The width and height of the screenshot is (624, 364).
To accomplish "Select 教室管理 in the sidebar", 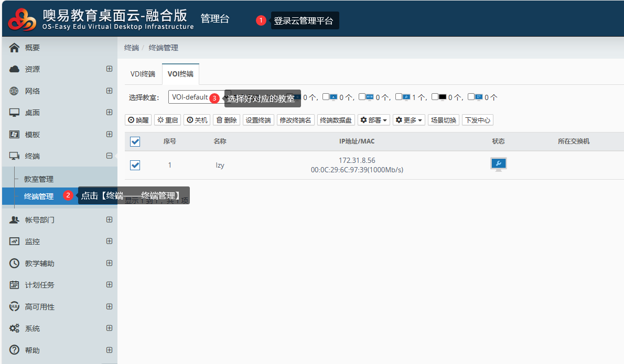I will pos(39,179).
